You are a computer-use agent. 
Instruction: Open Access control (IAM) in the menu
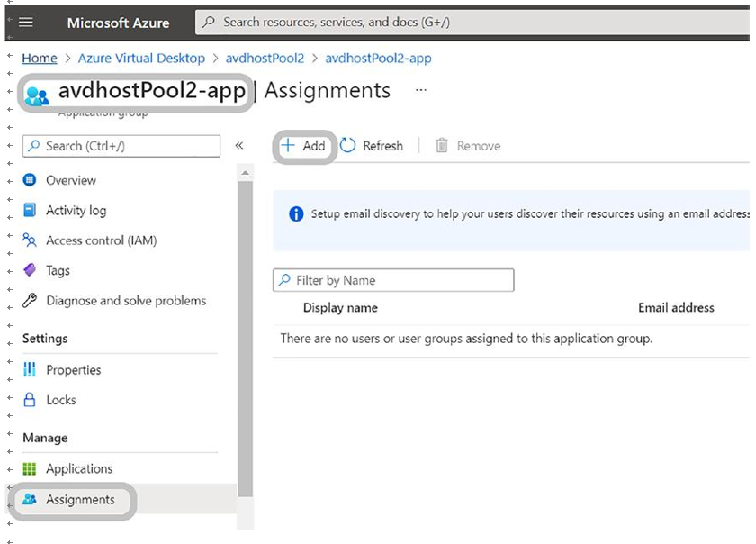[x=101, y=240]
